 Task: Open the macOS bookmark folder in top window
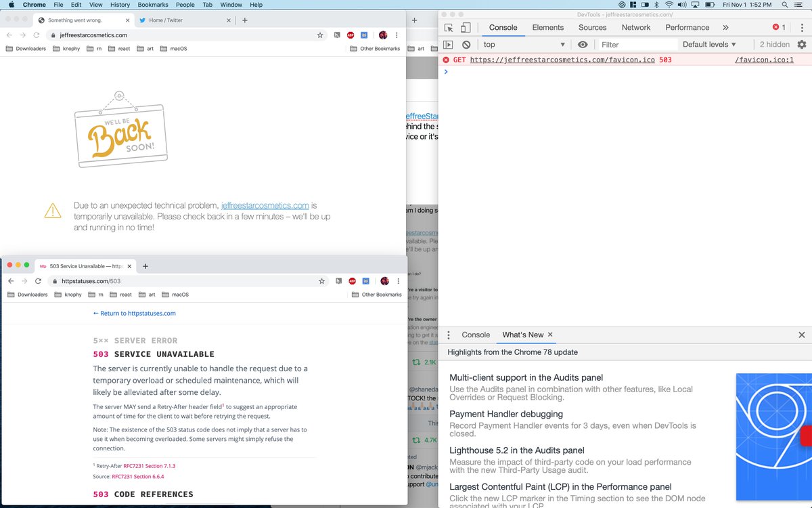coord(174,49)
